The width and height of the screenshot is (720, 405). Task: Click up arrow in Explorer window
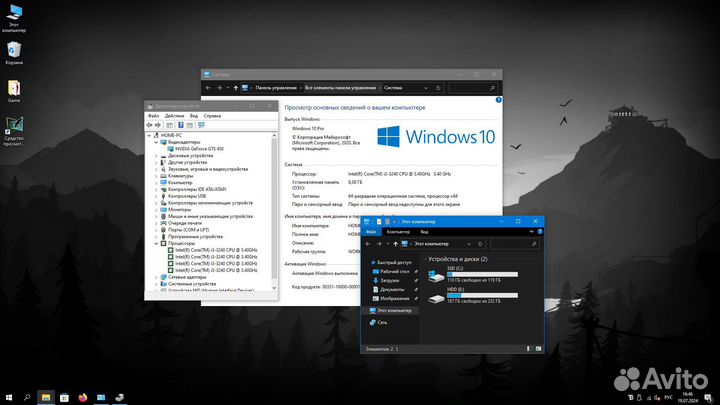(395, 244)
